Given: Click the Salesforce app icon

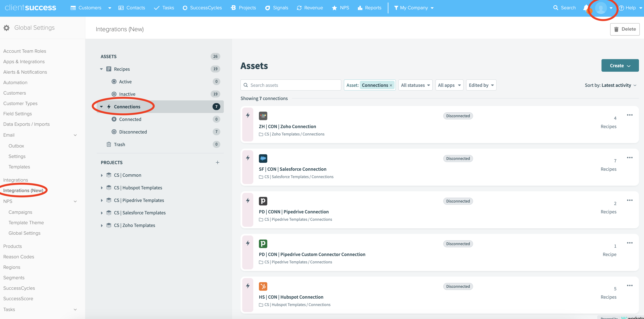Looking at the screenshot, I should click(263, 159).
